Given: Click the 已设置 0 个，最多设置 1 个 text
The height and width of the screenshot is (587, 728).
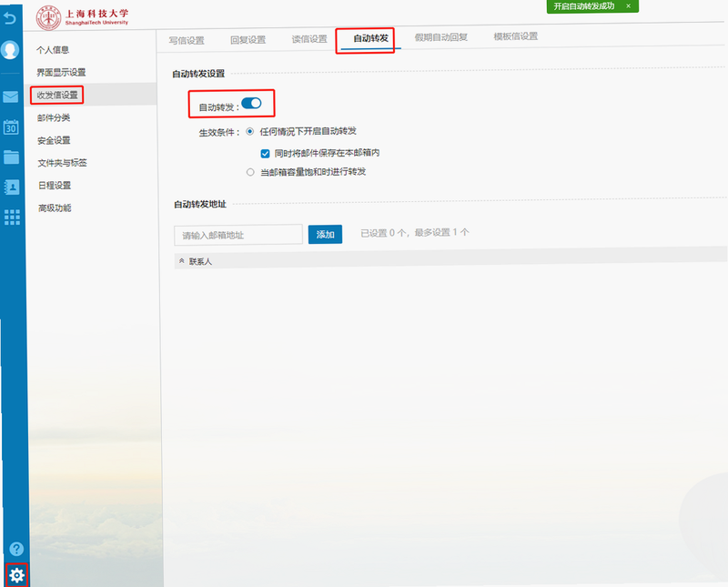Looking at the screenshot, I should (415, 233).
